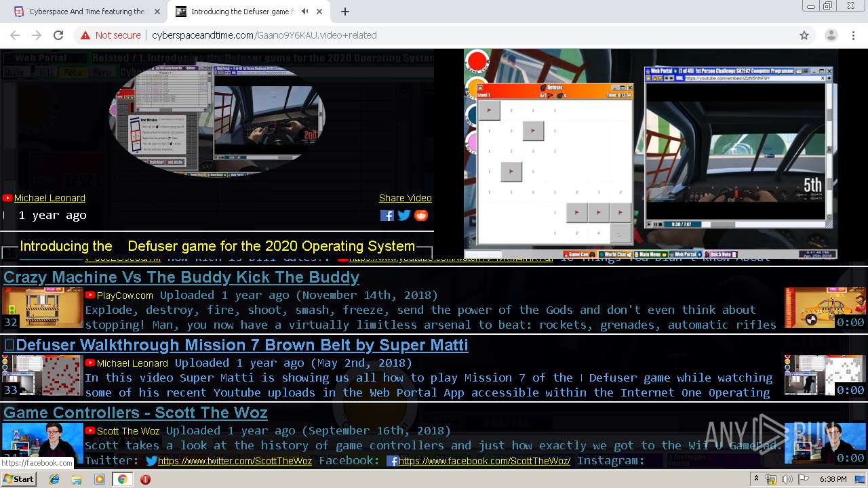Open Michael Leonard's channel link under the video
Image resolution: width=868 pixels, height=488 pixels.
point(50,198)
